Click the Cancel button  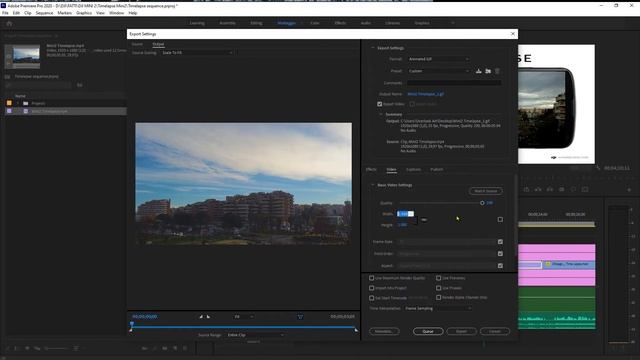(495, 331)
